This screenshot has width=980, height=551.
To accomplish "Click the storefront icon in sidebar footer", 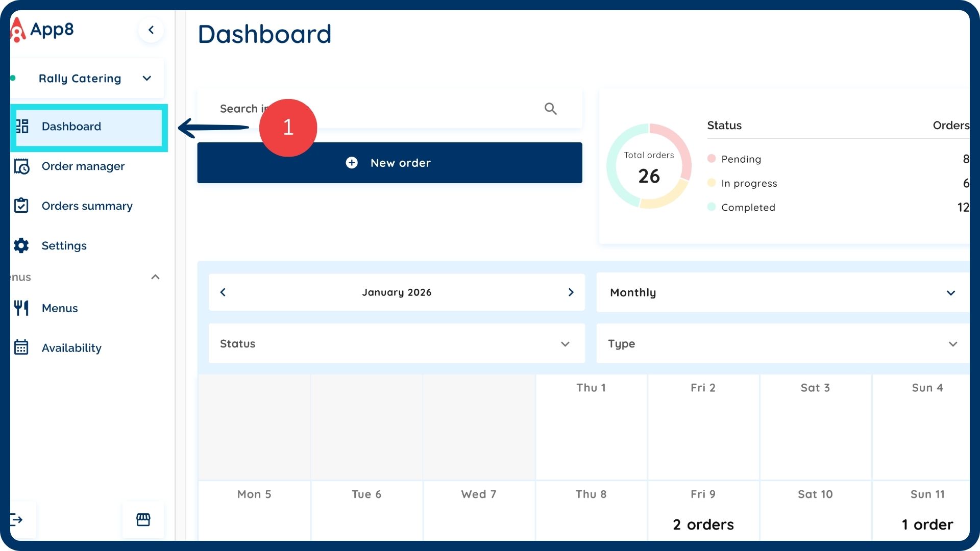I will [143, 519].
